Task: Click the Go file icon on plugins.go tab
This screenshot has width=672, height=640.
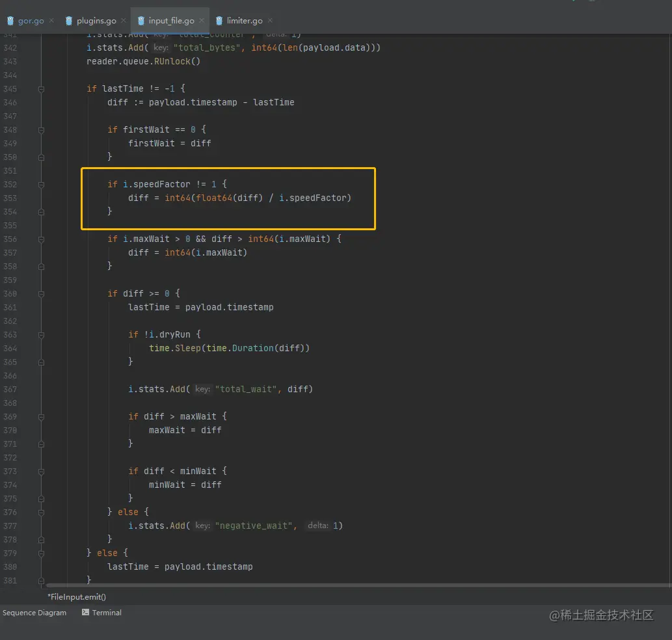Action: pos(69,21)
